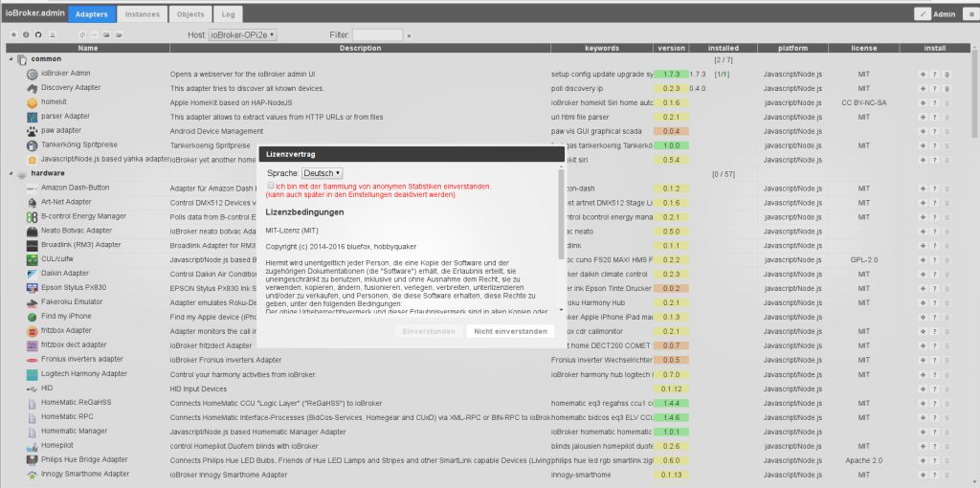
Task: Click the GPL-2.0 license cell
Action: 864,259
